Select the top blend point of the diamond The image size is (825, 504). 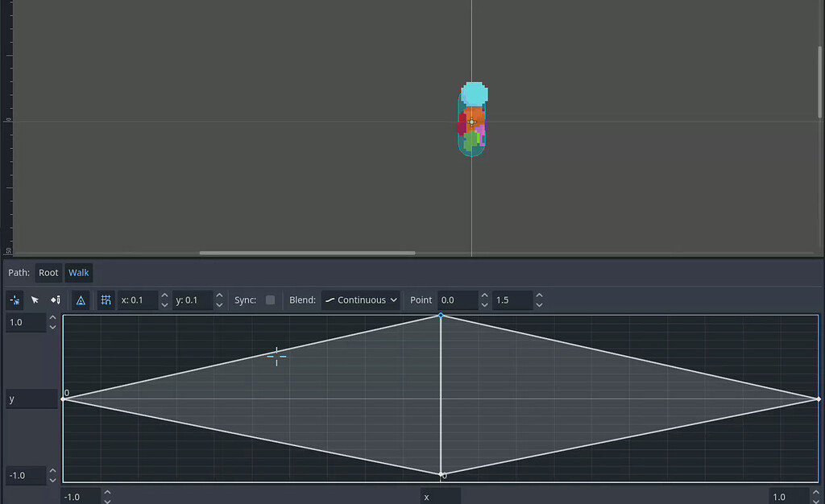tap(441, 316)
